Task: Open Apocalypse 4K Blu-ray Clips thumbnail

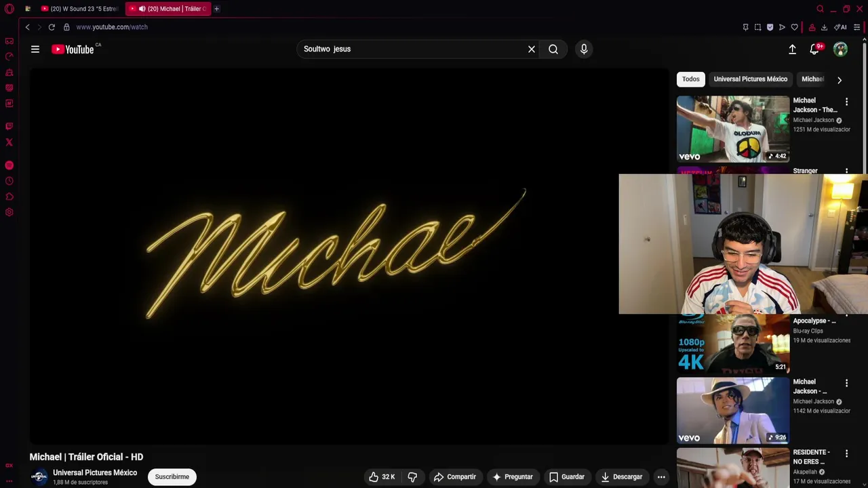Action: point(733,344)
